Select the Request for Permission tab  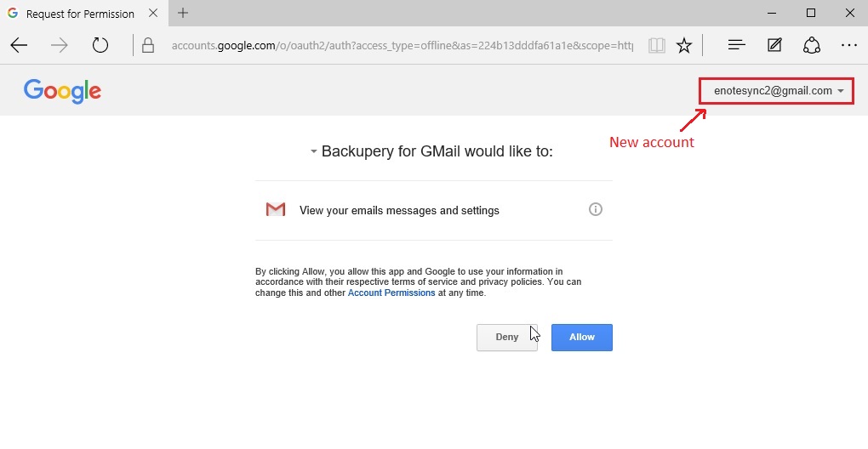80,14
